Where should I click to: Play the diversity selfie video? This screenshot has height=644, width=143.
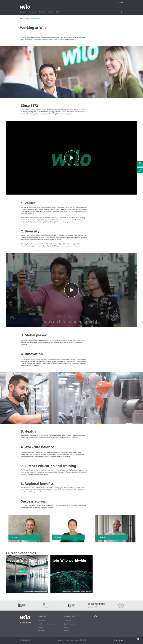71,290
